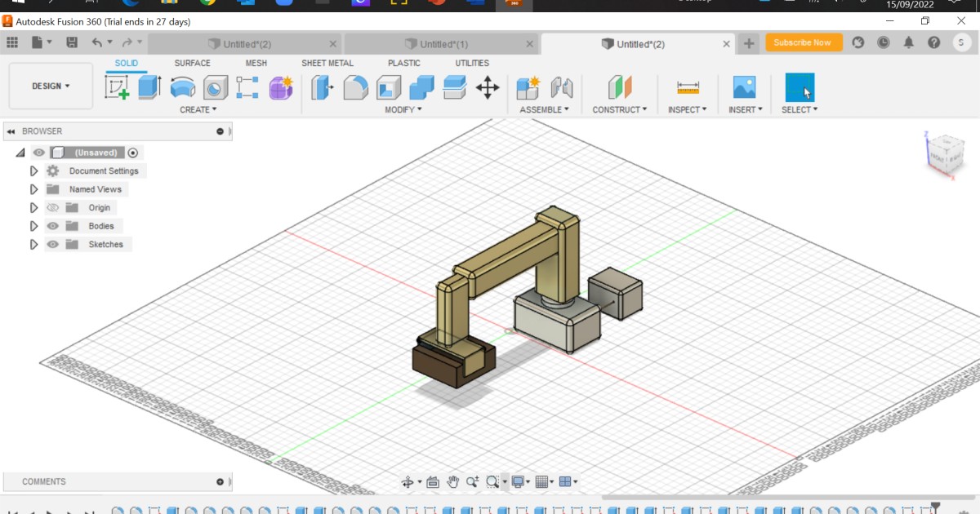Select the Measure tool under Inspect
980x514 pixels.
click(x=687, y=88)
